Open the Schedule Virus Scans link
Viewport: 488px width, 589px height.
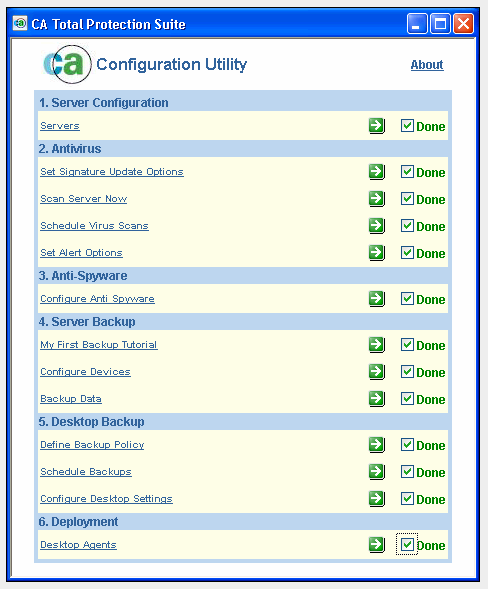(x=94, y=226)
